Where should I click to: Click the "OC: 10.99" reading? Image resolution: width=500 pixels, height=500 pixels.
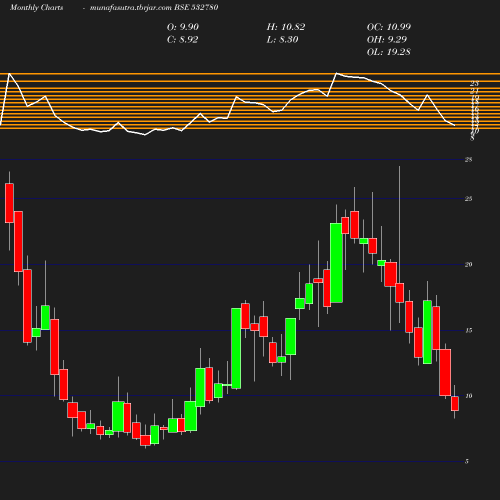(389, 27)
